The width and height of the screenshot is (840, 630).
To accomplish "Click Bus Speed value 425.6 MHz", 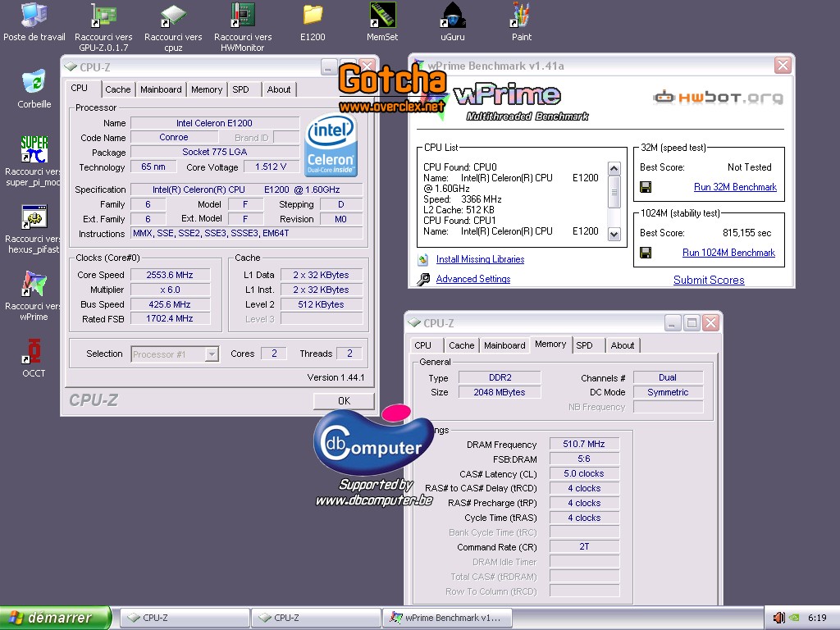I will [170, 304].
